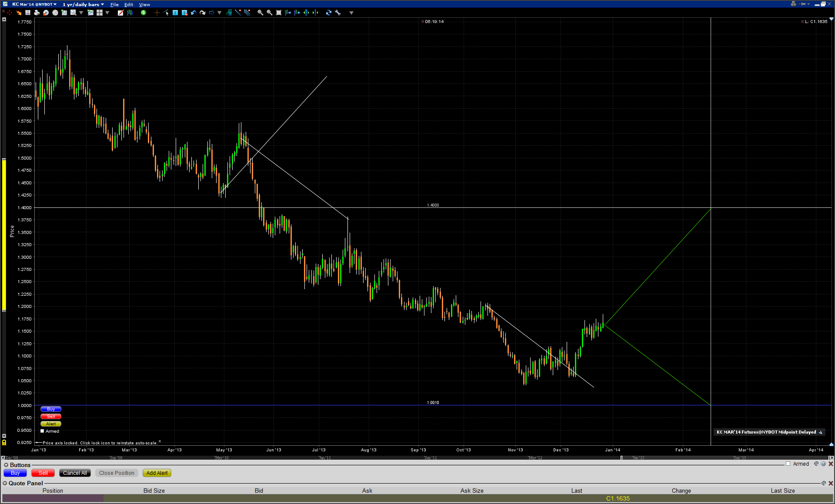Select the trendline drawing tool
The height and width of the screenshot is (504, 835).
point(238,13)
